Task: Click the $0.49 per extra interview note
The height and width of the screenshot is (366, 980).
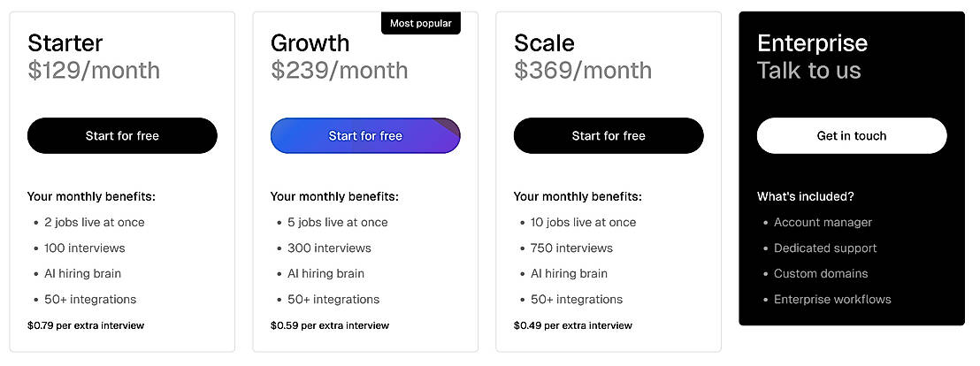Action: (572, 325)
